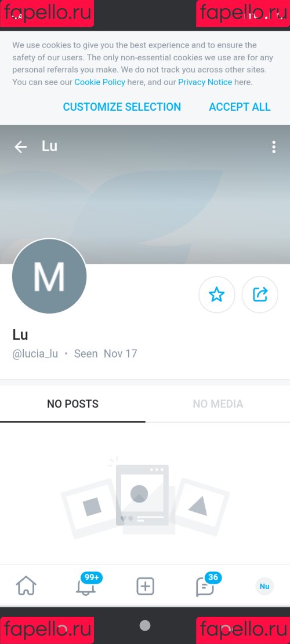Create a new post with plus icon
Image resolution: width=290 pixels, height=644 pixels.
coord(145,586)
